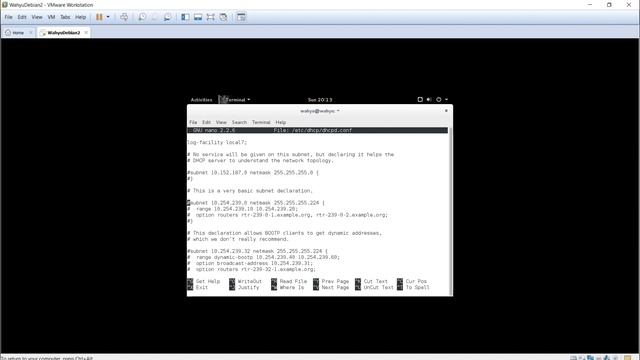The width and height of the screenshot is (640, 360).
Task: Open VMware Tabs menu
Action: tap(65, 17)
